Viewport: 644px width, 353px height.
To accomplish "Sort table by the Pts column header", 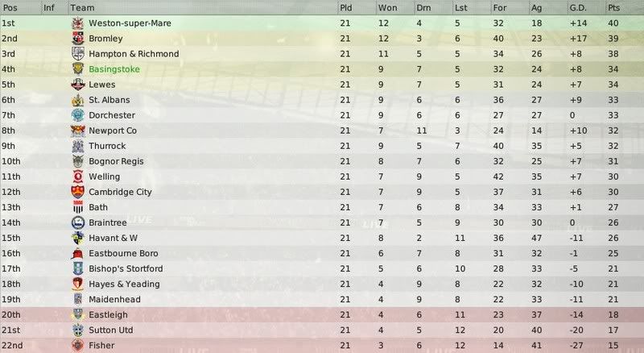I will click(x=613, y=8).
